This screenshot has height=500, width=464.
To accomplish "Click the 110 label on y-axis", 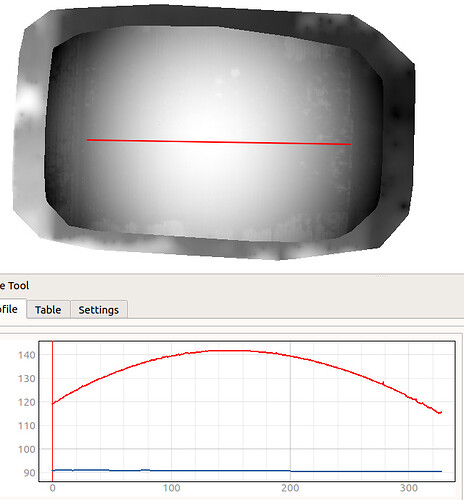I will [x=27, y=426].
